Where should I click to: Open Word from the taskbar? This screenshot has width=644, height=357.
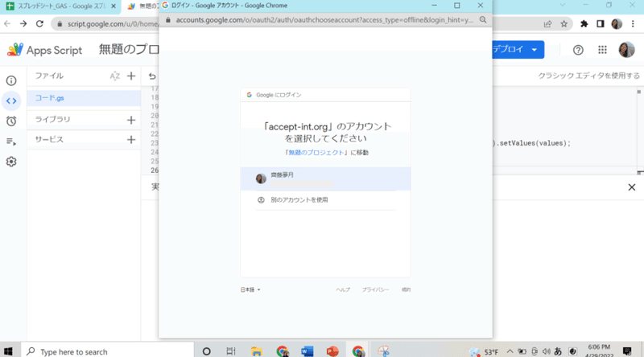tap(308, 351)
